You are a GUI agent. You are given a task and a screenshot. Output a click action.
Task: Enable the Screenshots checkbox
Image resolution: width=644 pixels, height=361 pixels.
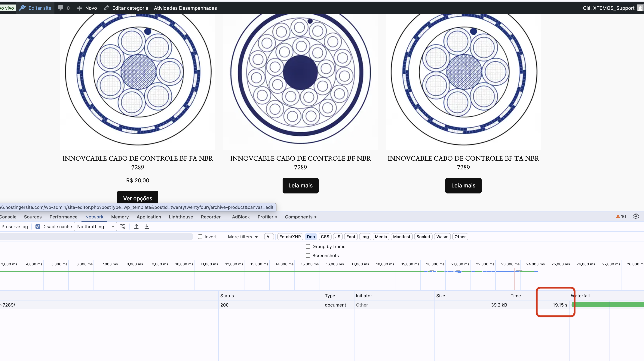tap(308, 255)
